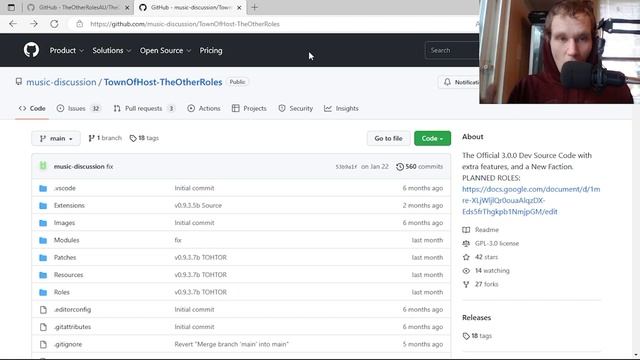Click the Go to file button
This screenshot has width=640, height=360.
[388, 138]
